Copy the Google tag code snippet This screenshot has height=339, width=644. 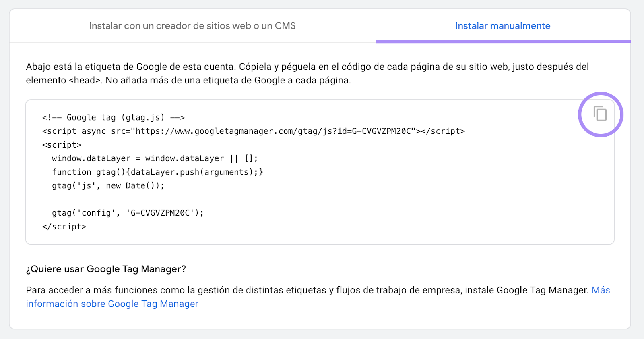tap(600, 114)
